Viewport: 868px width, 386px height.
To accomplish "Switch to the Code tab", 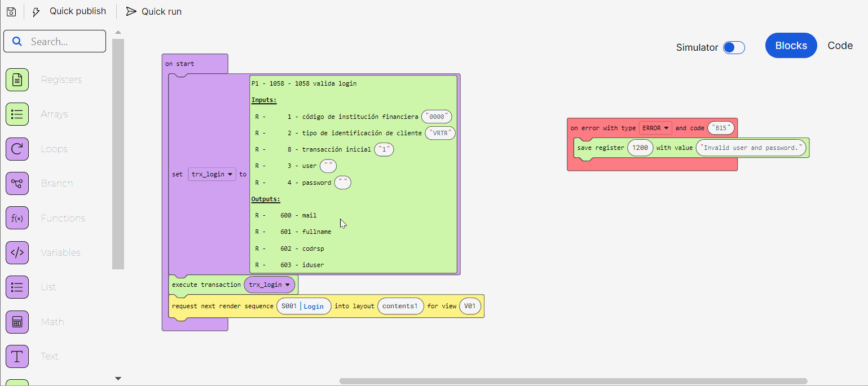I will point(840,46).
